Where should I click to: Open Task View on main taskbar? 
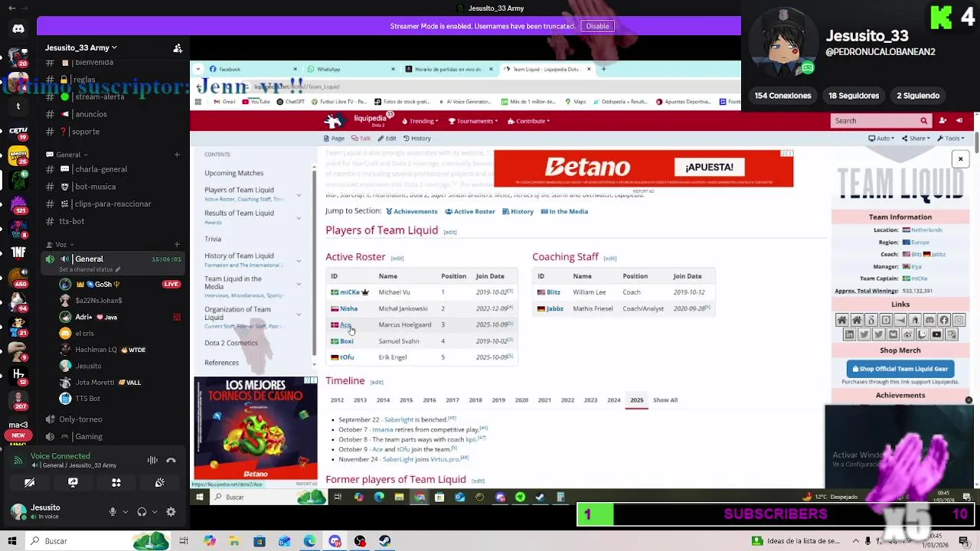coord(184,541)
